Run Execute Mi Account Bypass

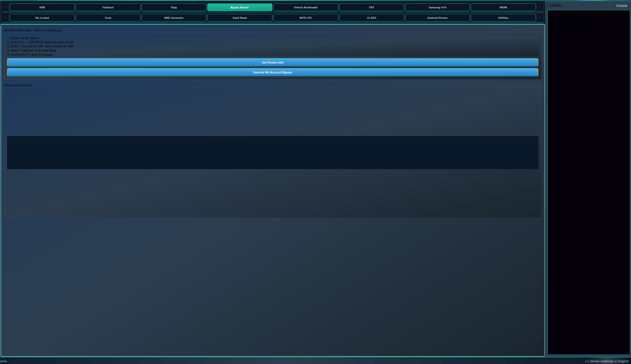tap(273, 73)
